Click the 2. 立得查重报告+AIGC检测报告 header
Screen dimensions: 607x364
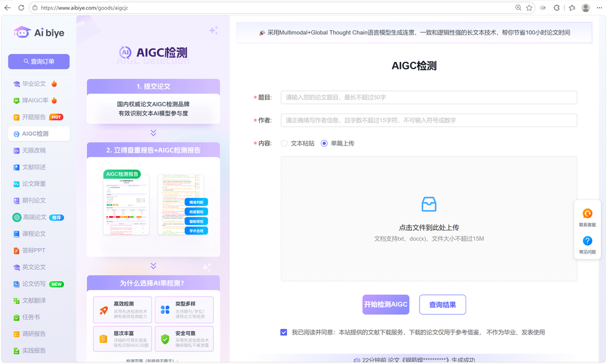[x=154, y=150]
